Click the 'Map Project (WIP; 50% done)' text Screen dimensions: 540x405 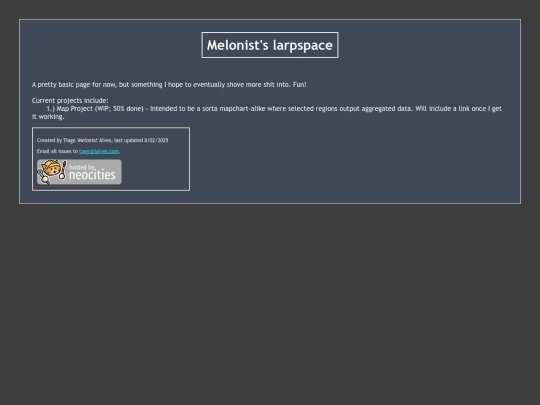click(x=100, y=109)
